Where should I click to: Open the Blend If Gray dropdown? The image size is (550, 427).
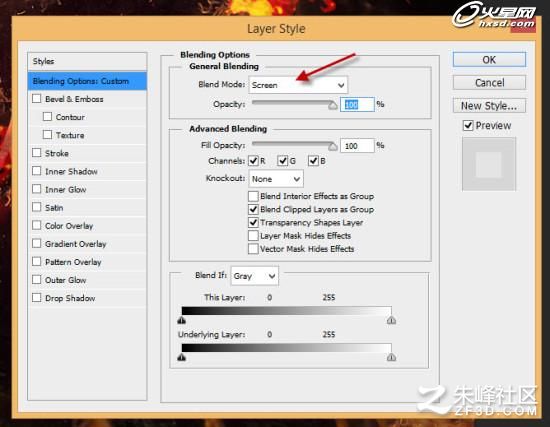(x=255, y=276)
